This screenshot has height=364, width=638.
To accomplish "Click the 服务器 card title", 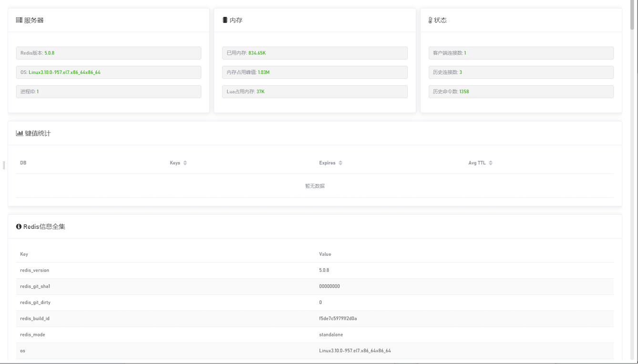I will [34, 20].
